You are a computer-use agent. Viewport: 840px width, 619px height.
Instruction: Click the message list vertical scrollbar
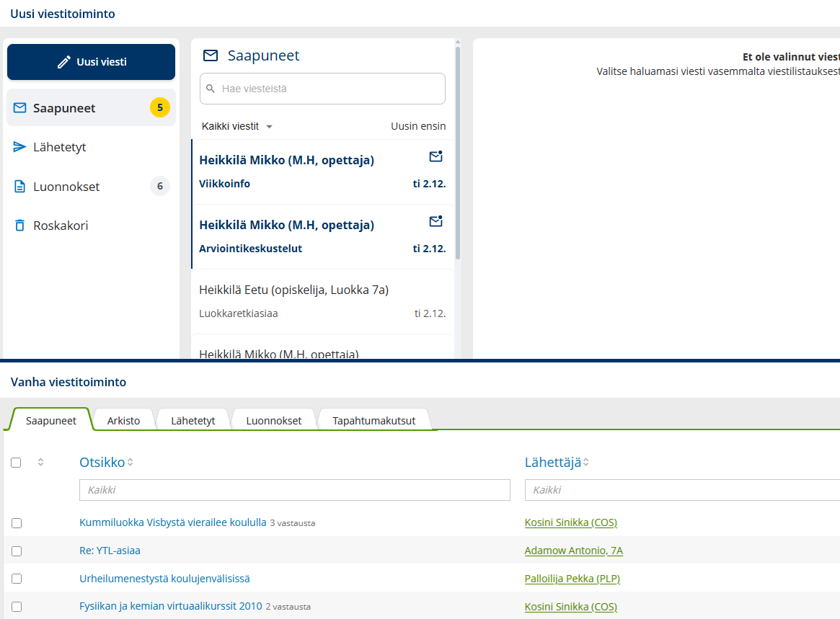pyautogui.click(x=458, y=151)
